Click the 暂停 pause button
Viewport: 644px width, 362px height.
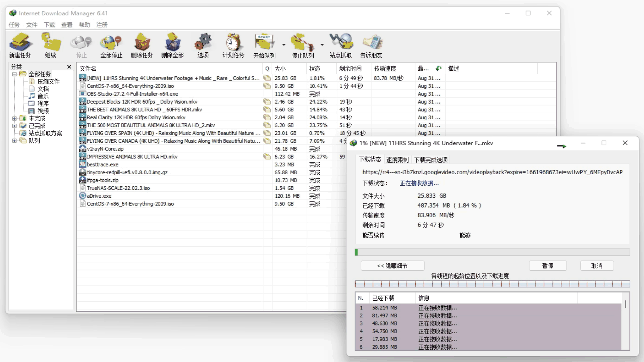[548, 266]
